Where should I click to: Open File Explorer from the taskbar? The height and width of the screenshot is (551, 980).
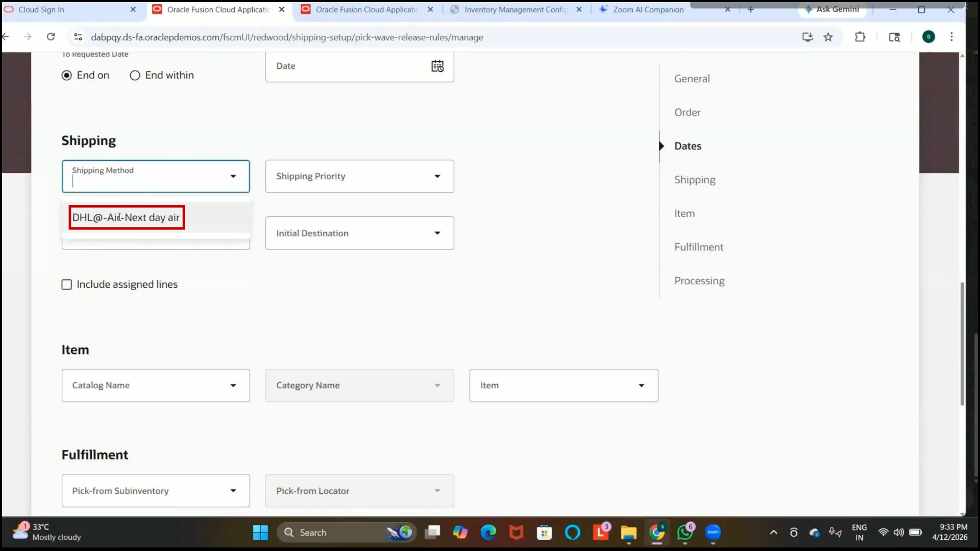click(x=629, y=533)
